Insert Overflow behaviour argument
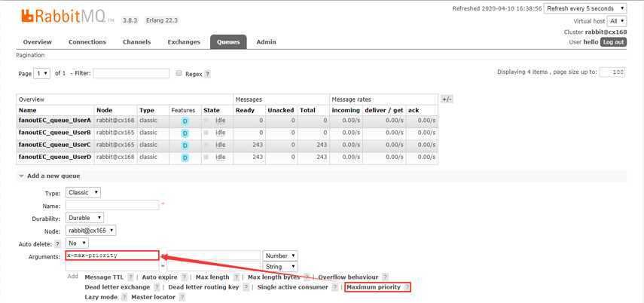Screen dimensions: 644x303 pyautogui.click(x=348, y=277)
